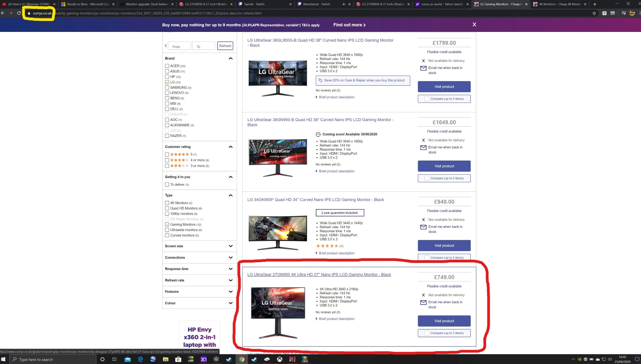Image resolution: width=641 pixels, height=364 pixels.
Task: Collapse the Brand filter section
Action: coord(231,58)
